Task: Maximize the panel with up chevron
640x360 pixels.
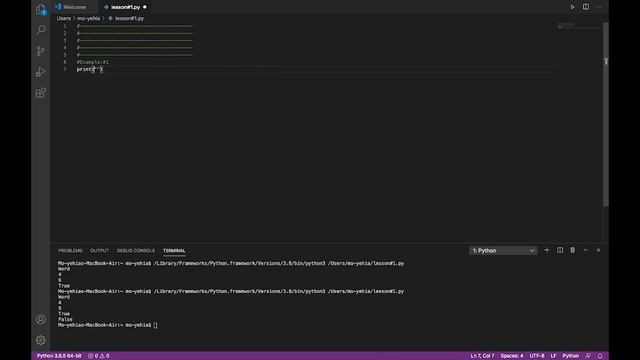Action: point(586,250)
